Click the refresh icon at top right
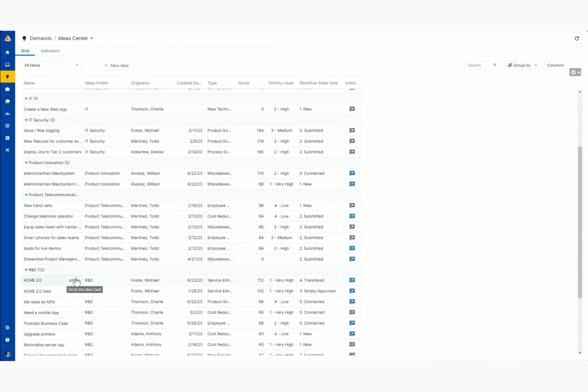The image size is (588, 392). (576, 38)
